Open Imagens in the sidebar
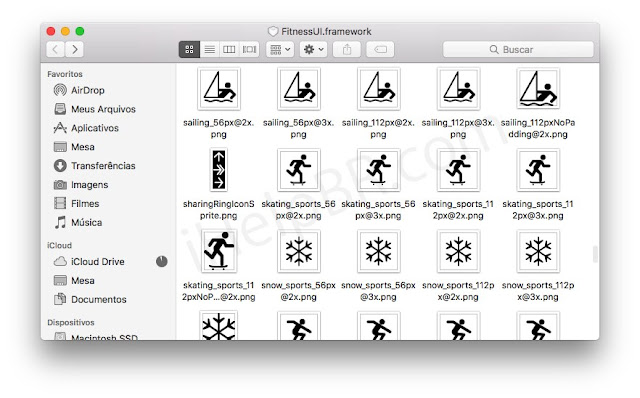Image resolution: width=640 pixels, height=398 pixels. pyautogui.click(x=81, y=185)
